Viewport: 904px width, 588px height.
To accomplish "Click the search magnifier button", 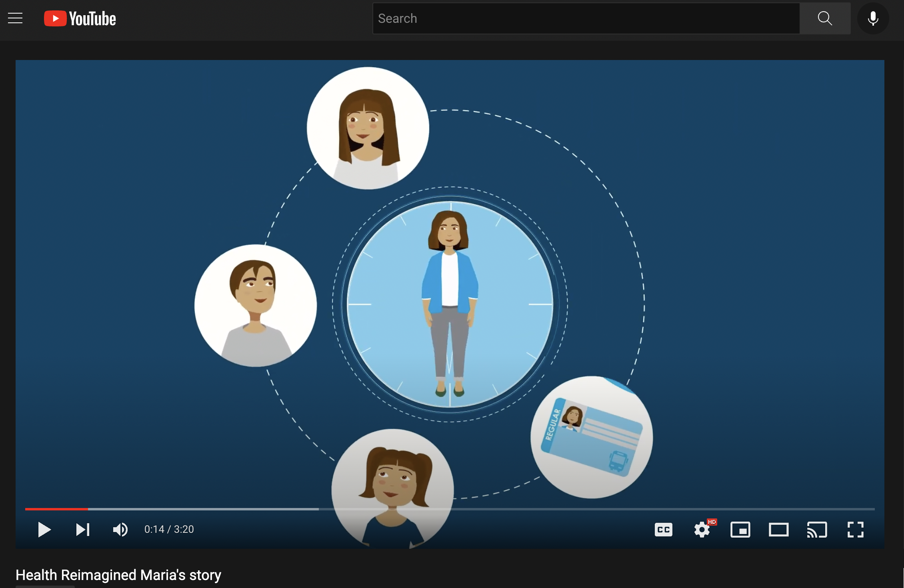I will (824, 18).
